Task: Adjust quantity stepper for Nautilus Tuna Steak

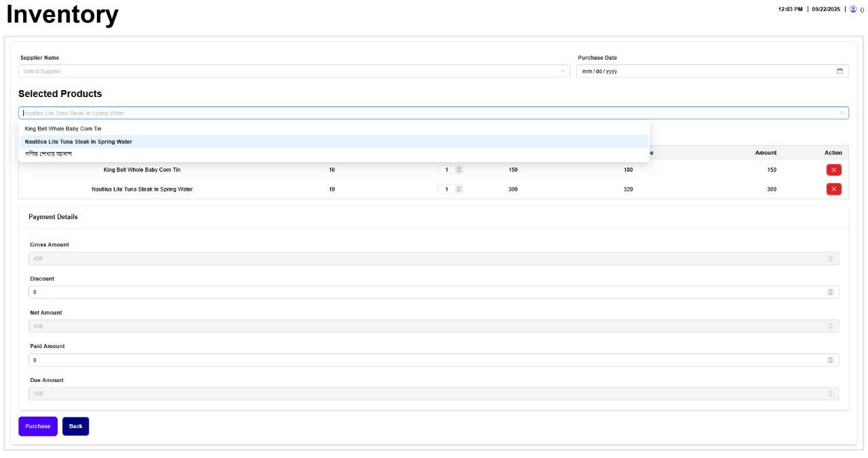Action: [458, 189]
